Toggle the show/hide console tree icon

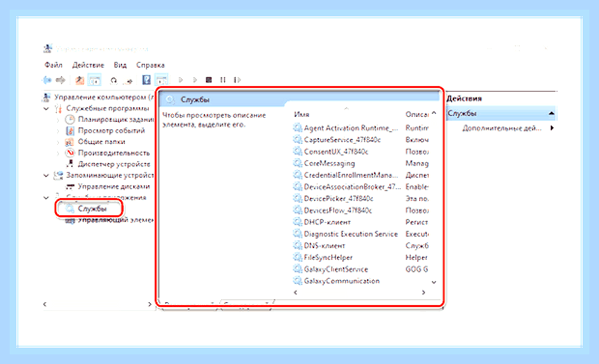95,80
